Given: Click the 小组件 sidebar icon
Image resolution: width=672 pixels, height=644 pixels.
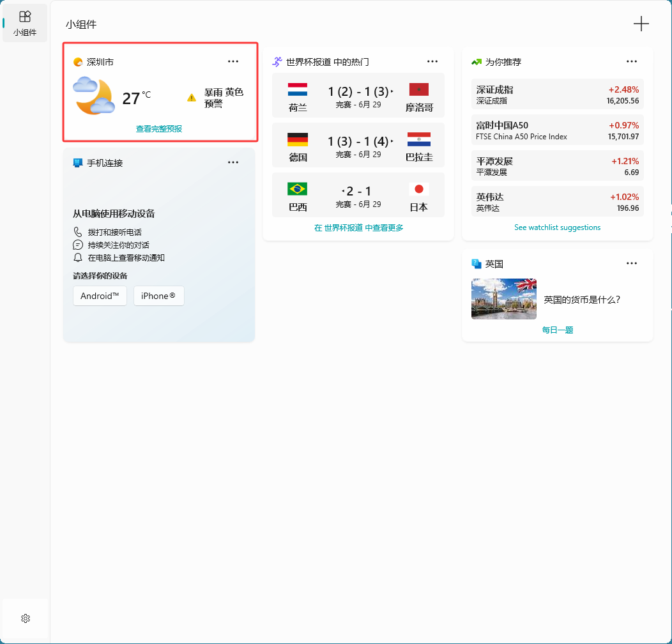Looking at the screenshot, I should [25, 23].
